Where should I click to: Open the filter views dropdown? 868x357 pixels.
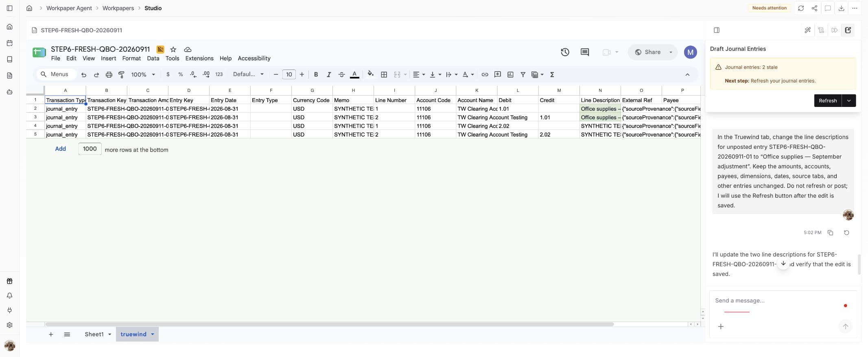tap(538, 74)
